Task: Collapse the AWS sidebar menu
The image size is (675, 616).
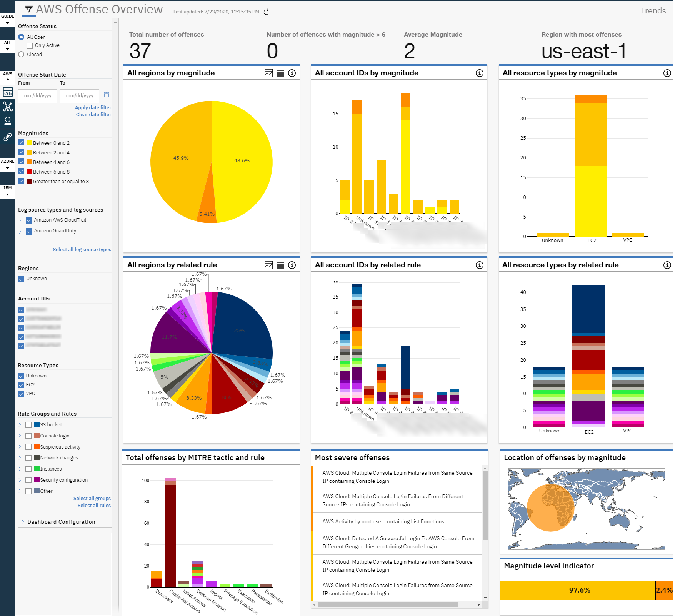Action: (8, 77)
